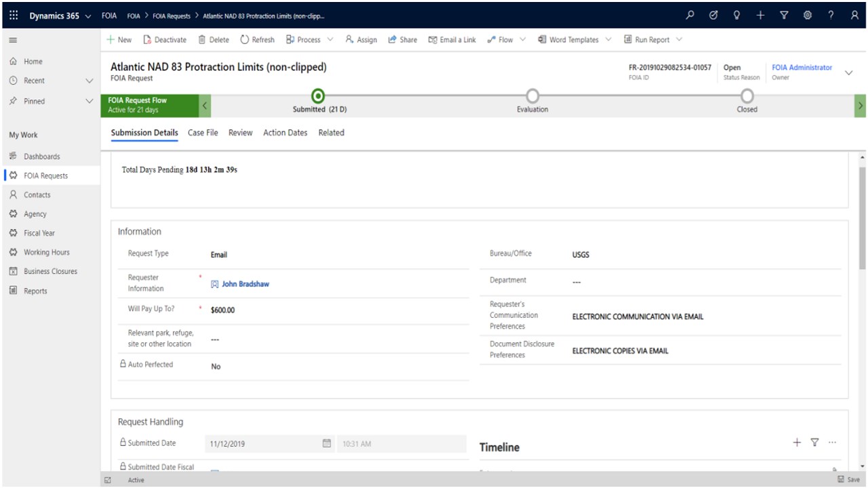Image resolution: width=868 pixels, height=488 pixels.
Task: Click Email a Link
Action: (452, 40)
